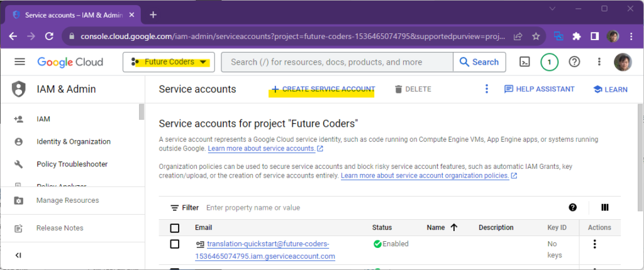This screenshot has height=270, width=644.
Task: Open the hamburger navigation menu
Action: click(x=19, y=62)
